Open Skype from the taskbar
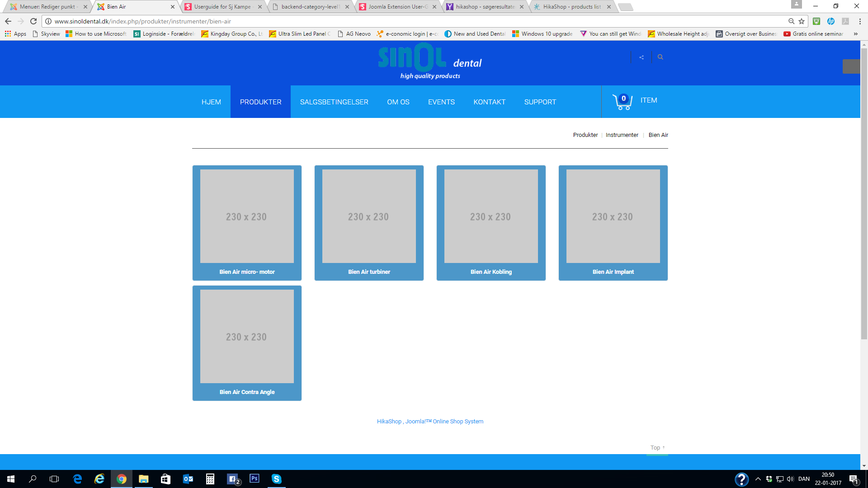Viewport: 868px width, 488px height. click(x=276, y=479)
